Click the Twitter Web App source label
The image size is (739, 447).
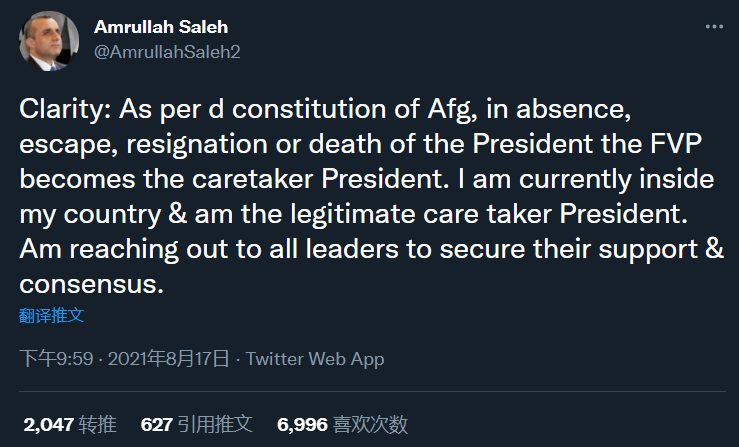point(315,358)
